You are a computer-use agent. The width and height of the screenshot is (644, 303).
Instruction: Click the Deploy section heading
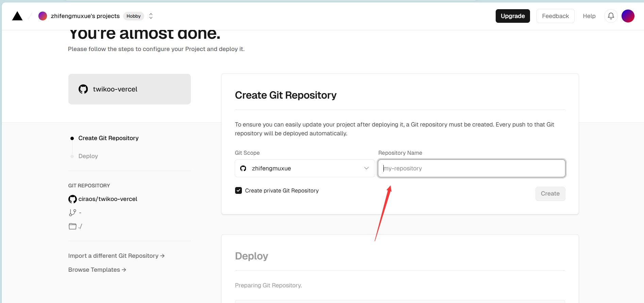pyautogui.click(x=251, y=256)
